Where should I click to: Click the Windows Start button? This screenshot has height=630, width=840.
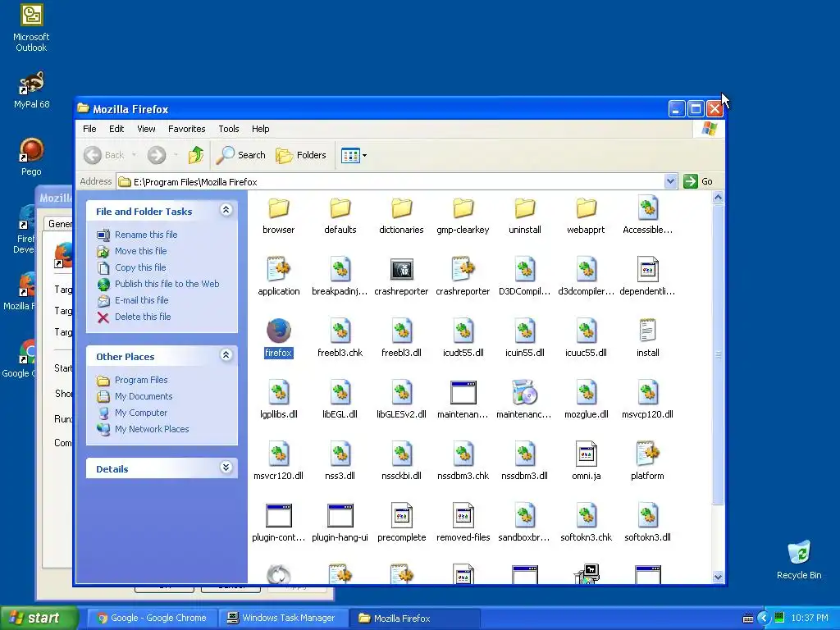[x=39, y=618]
